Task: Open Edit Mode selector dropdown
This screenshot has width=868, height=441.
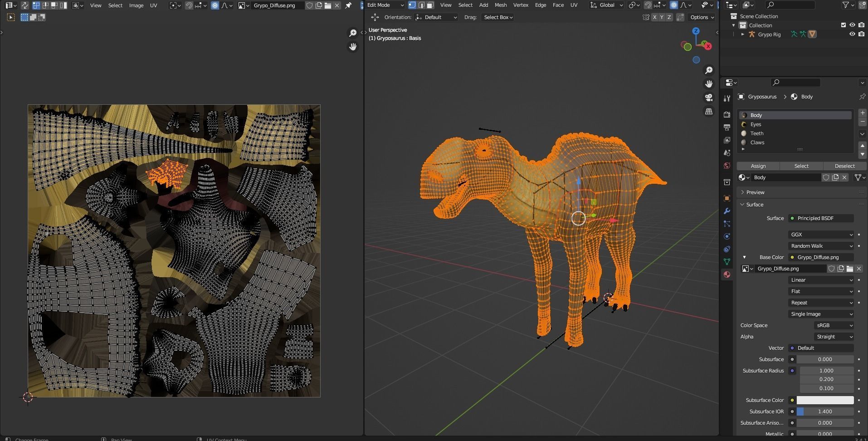Action: (x=385, y=5)
